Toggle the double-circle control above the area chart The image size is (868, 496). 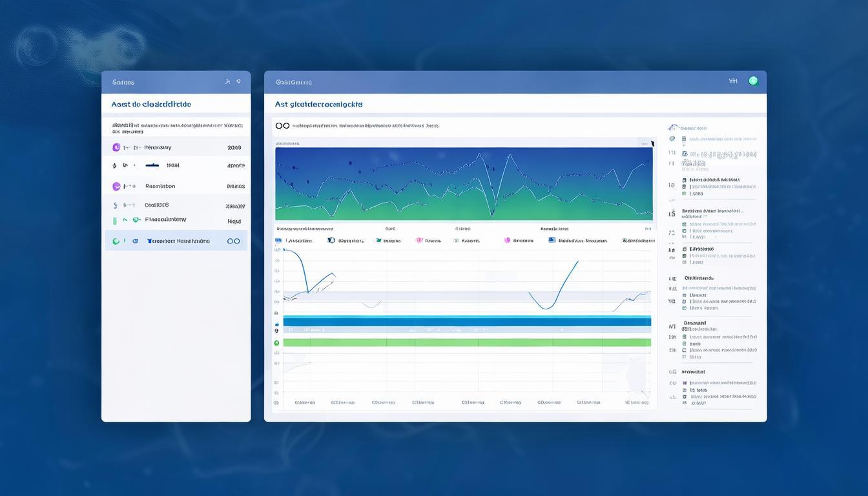pyautogui.click(x=282, y=126)
